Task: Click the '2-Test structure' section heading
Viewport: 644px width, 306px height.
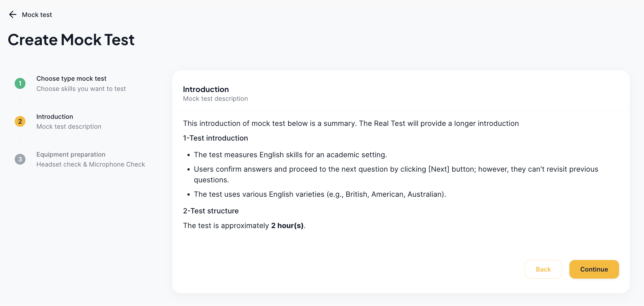Action: click(x=211, y=211)
